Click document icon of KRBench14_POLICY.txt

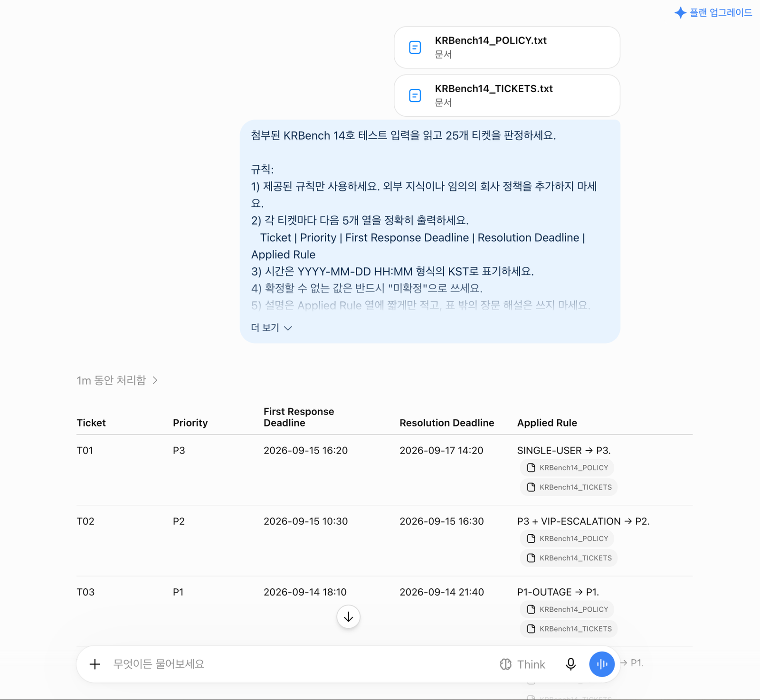415,47
